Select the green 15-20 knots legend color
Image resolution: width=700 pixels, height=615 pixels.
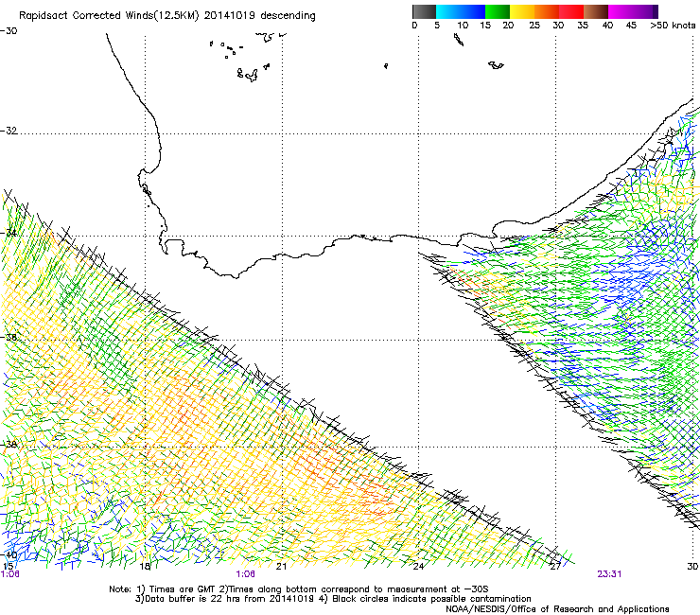498,11
